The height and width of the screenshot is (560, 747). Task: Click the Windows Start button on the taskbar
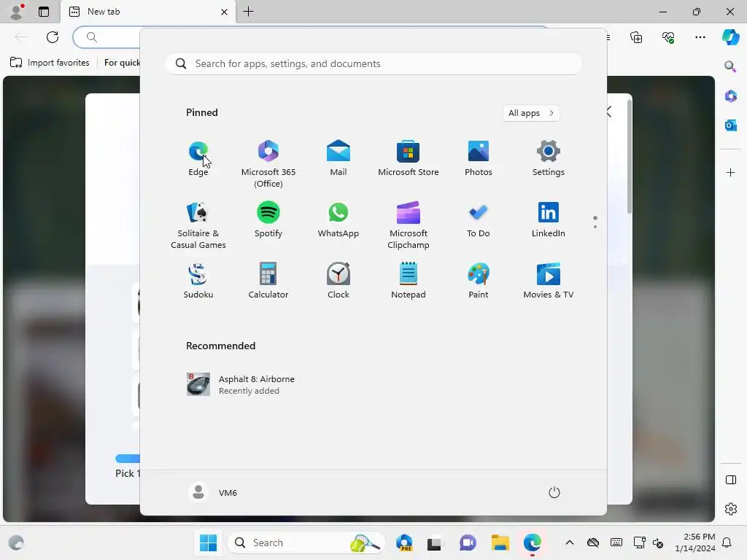[208, 542]
